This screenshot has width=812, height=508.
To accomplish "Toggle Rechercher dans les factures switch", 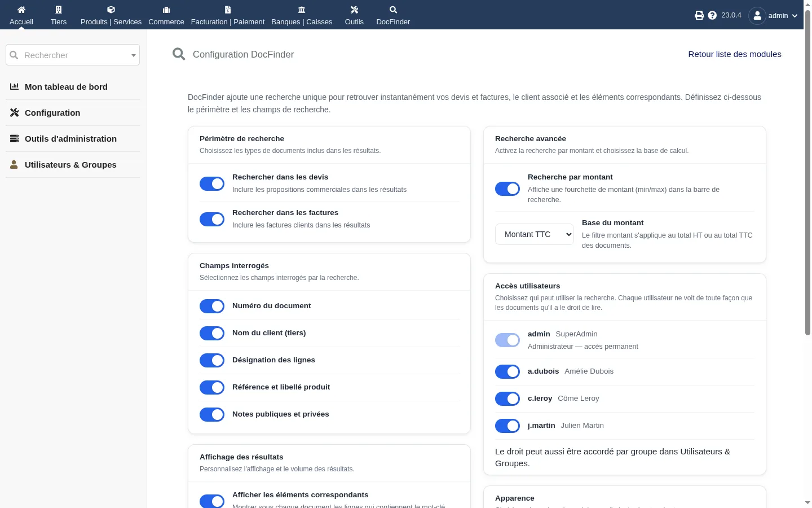I will [212, 219].
